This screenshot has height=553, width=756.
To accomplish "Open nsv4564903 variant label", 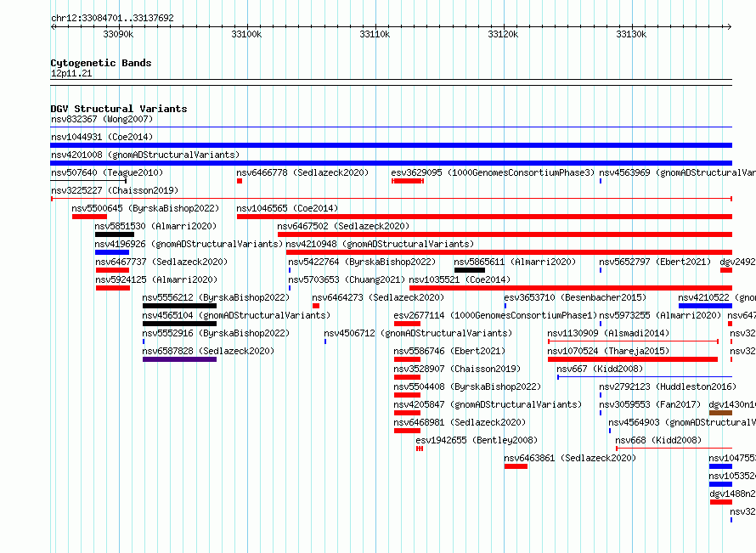I will pyautogui.click(x=682, y=422).
